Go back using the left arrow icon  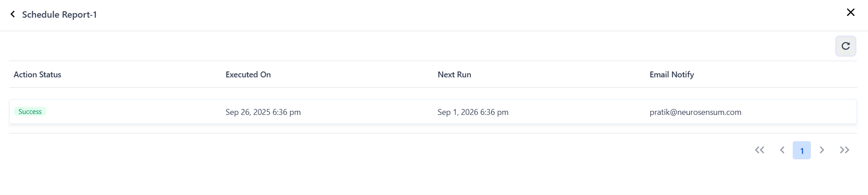tap(13, 14)
